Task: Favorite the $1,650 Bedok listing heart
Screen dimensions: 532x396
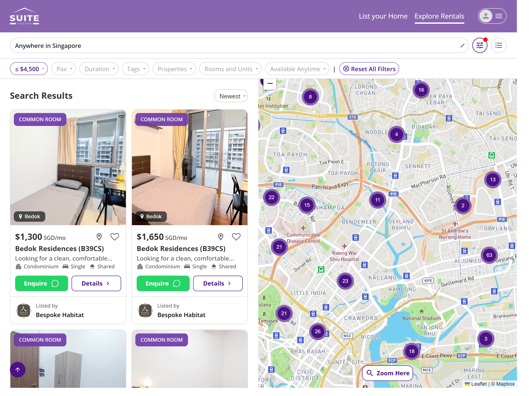Action: (236, 237)
